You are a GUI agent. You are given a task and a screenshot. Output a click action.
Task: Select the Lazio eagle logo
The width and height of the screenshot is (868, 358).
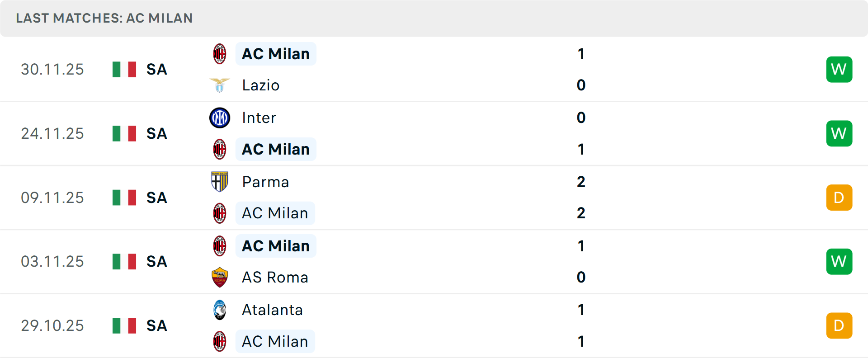point(220,85)
